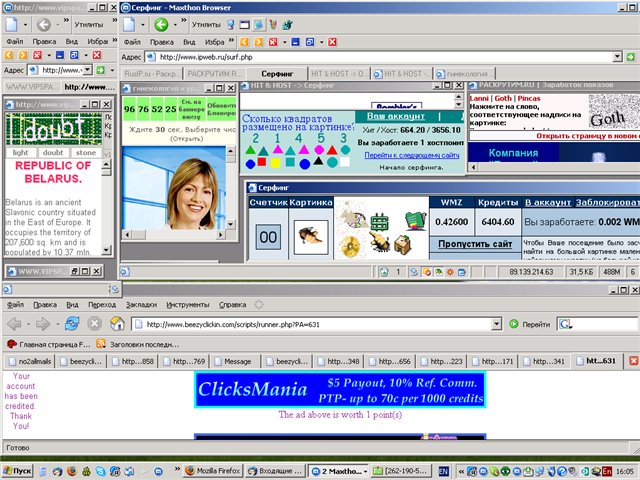Expand the taskbar 2 Maxthon group button
Viewport: 640px width, 480px height.
(x=364, y=471)
